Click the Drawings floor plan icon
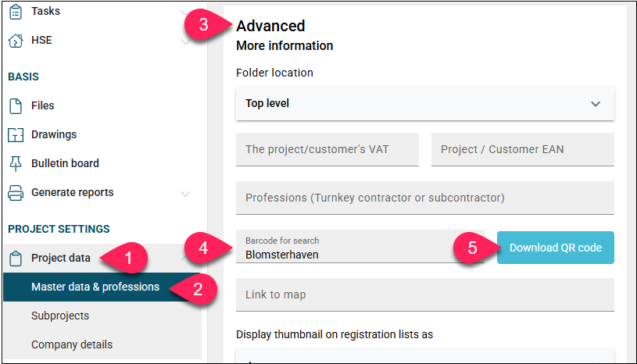Viewport: 637px width, 364px height. [x=16, y=134]
